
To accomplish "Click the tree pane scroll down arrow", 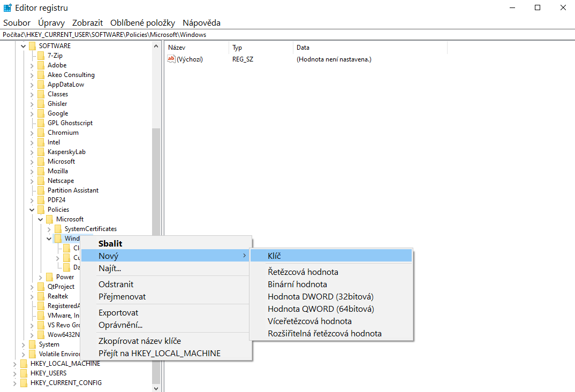I will 156,388.
